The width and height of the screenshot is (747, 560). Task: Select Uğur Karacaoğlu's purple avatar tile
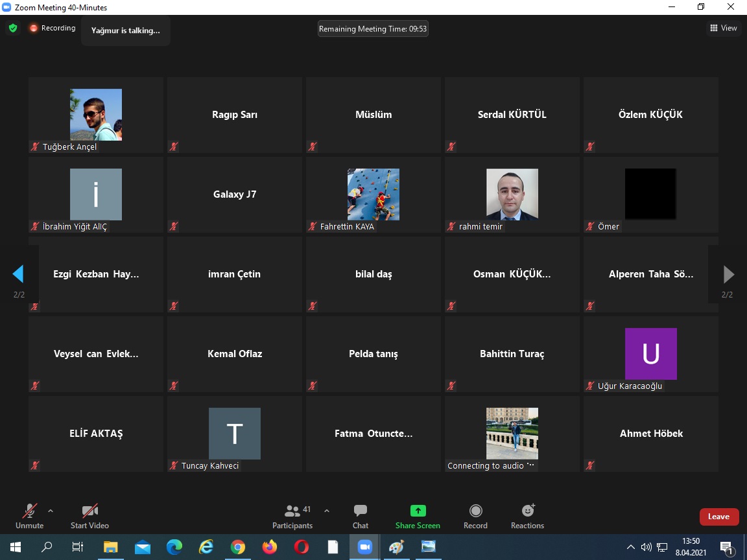pos(650,354)
